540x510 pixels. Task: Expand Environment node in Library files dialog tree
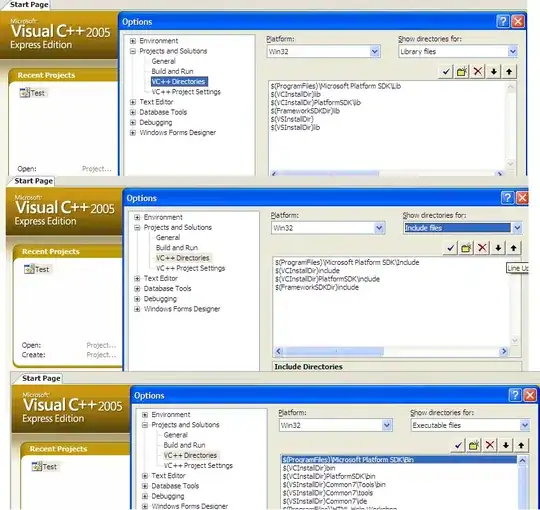(x=133, y=41)
